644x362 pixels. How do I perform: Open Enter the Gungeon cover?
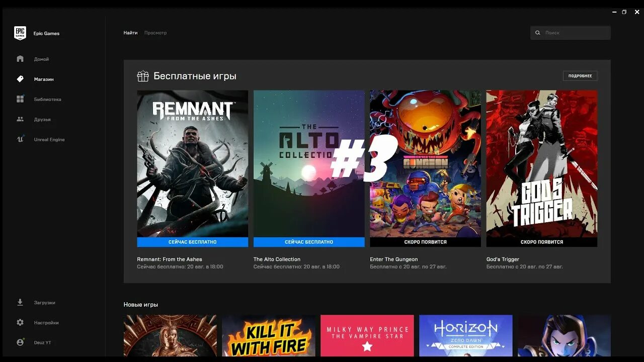coord(425,163)
